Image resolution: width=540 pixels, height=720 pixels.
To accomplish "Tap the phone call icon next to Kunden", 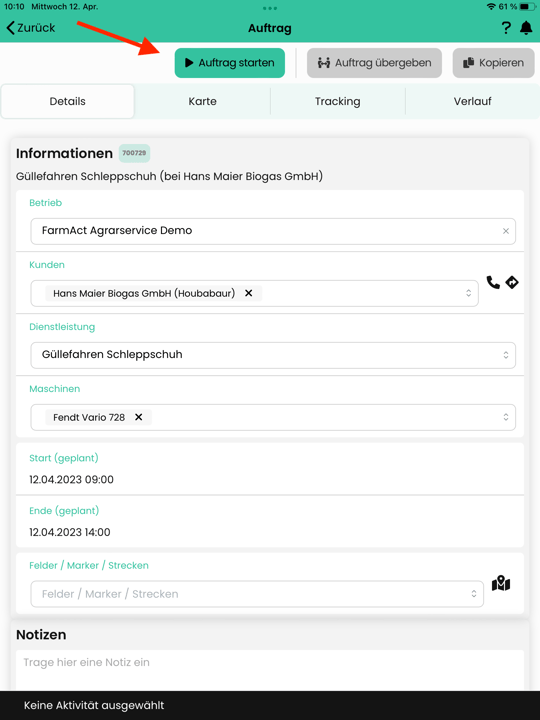I will click(x=493, y=282).
